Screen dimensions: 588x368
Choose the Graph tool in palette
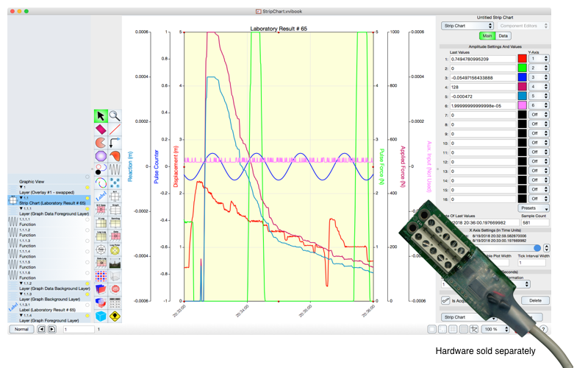(x=115, y=209)
